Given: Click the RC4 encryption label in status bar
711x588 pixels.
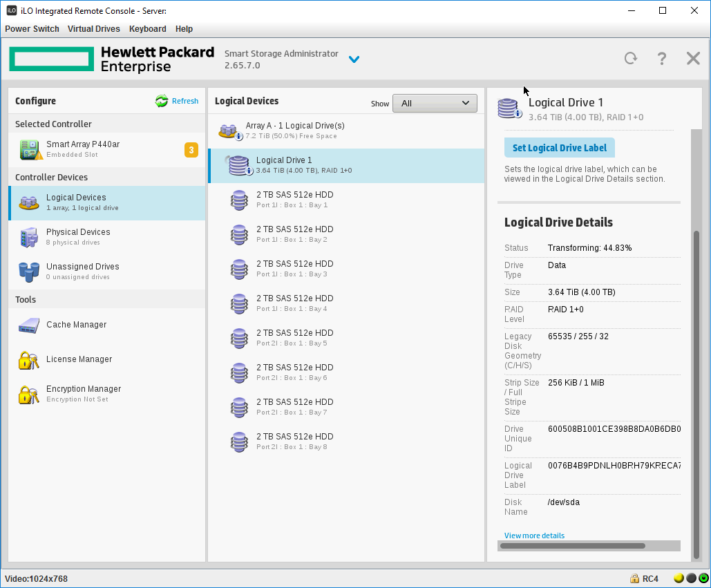Looking at the screenshot, I should click(650, 579).
